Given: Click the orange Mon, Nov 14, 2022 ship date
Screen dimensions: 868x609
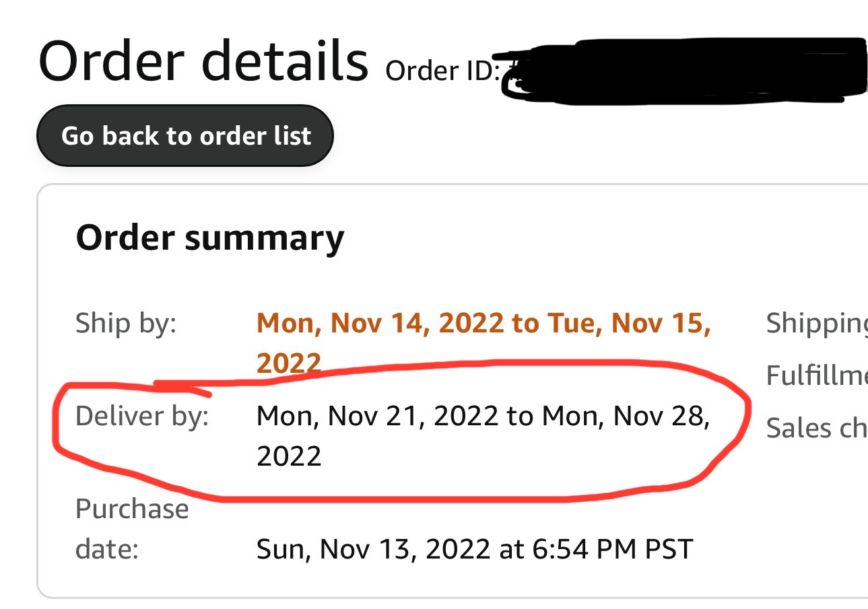Looking at the screenshot, I should point(380,323).
